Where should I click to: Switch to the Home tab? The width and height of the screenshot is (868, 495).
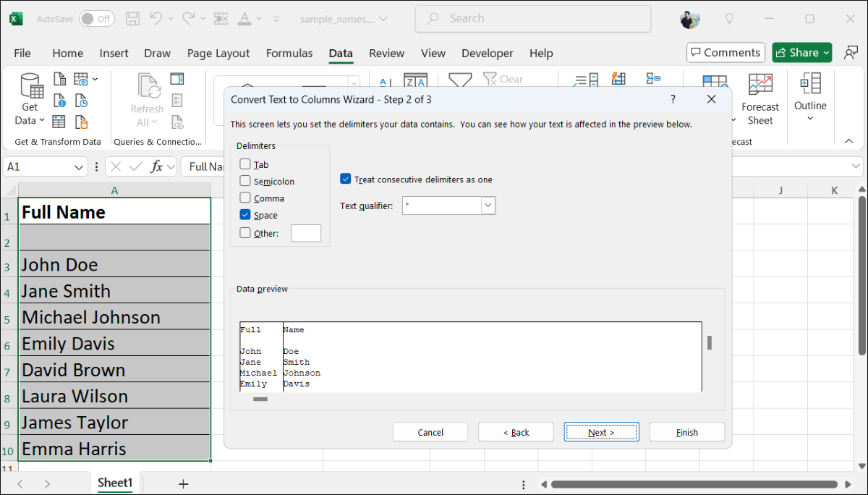67,53
